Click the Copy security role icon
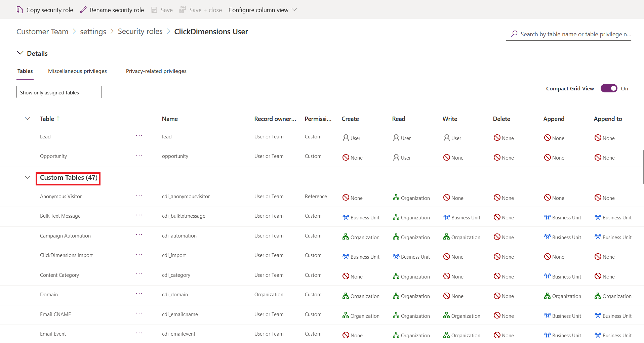 (20, 10)
